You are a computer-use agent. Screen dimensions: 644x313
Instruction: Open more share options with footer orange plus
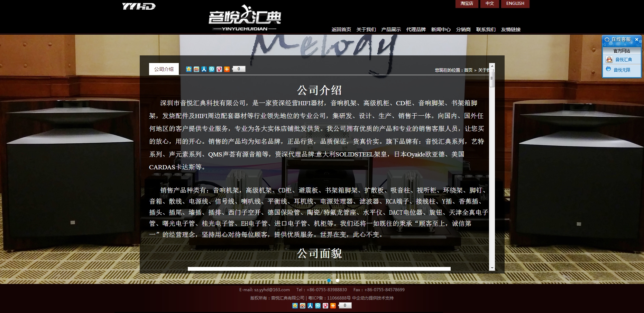[333, 306]
